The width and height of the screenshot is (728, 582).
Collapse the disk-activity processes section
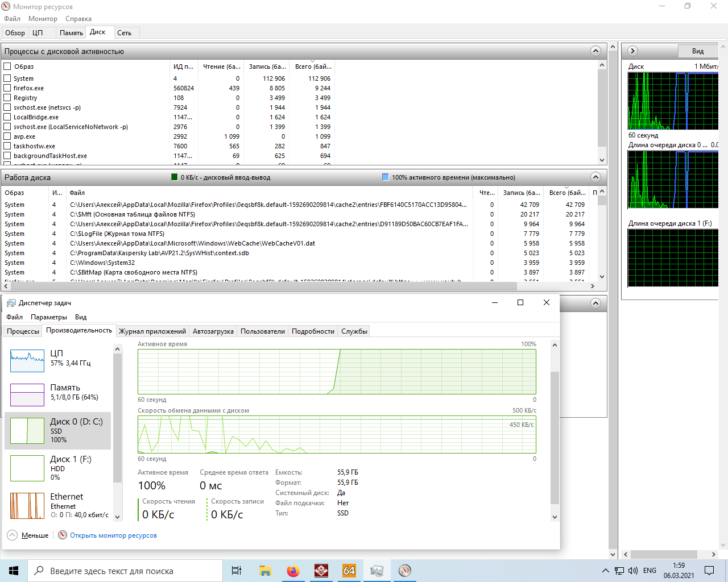point(595,51)
